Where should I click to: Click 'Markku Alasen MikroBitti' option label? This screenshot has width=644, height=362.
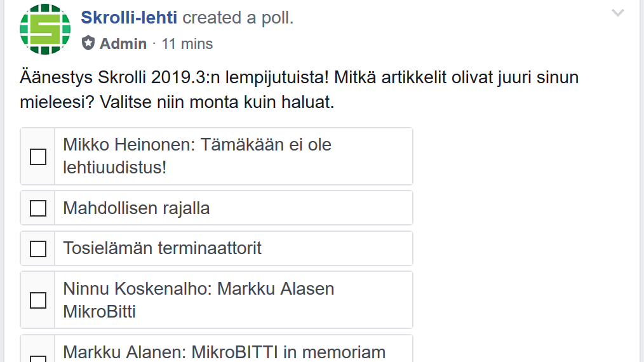tap(198, 300)
